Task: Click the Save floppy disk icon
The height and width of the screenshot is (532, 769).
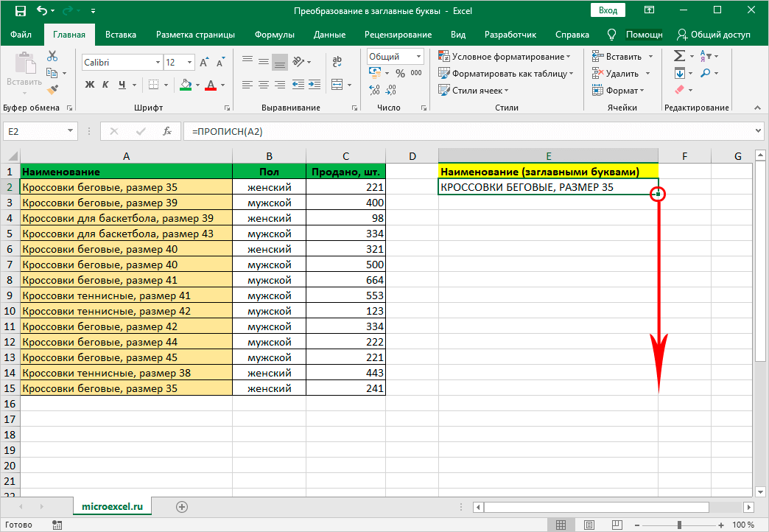Action: [x=20, y=12]
